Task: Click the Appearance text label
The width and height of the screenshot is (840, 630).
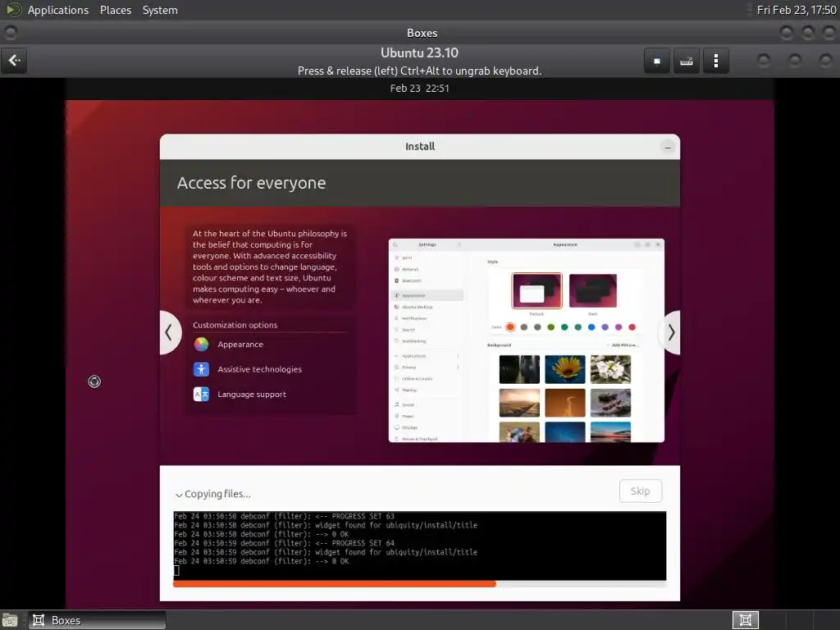Action: 240,345
